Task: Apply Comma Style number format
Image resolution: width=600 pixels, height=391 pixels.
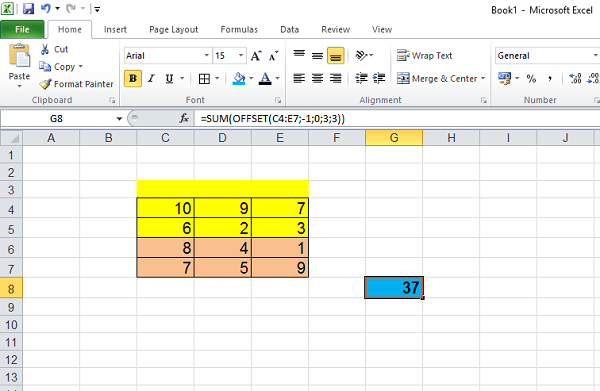Action: click(550, 79)
